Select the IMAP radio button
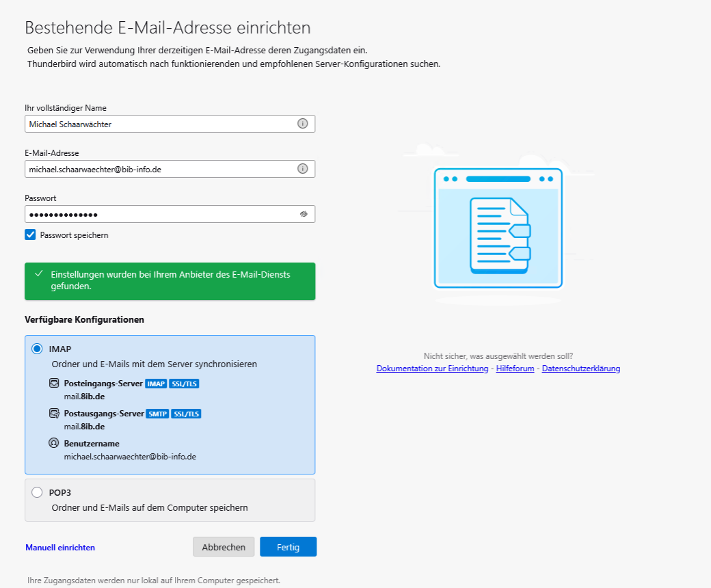711x588 pixels. point(37,349)
